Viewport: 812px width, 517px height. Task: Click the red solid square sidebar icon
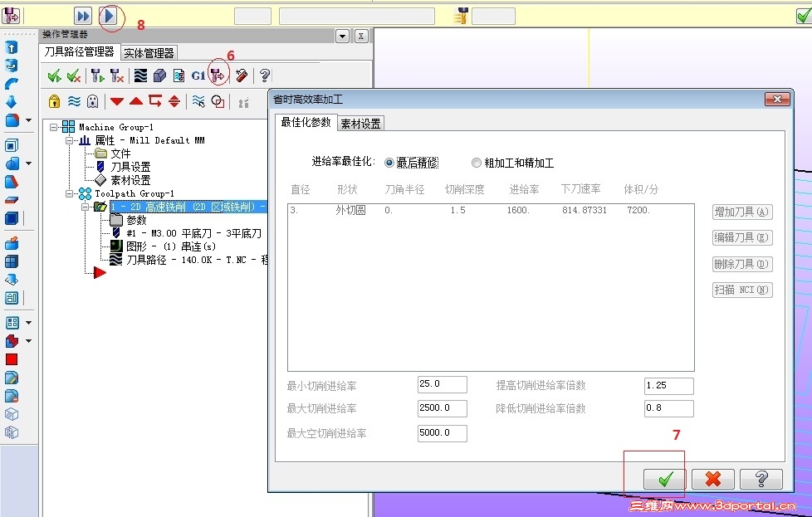tap(12, 359)
